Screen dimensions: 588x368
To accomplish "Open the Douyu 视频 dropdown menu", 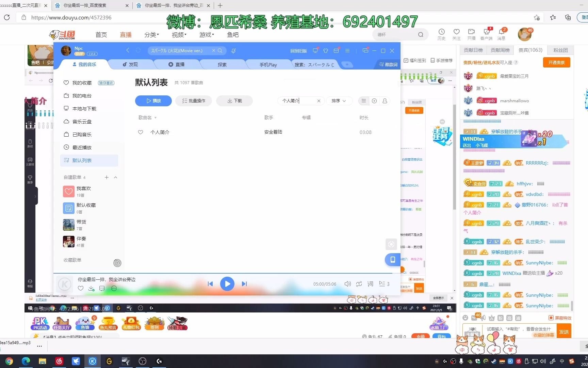I will (179, 35).
